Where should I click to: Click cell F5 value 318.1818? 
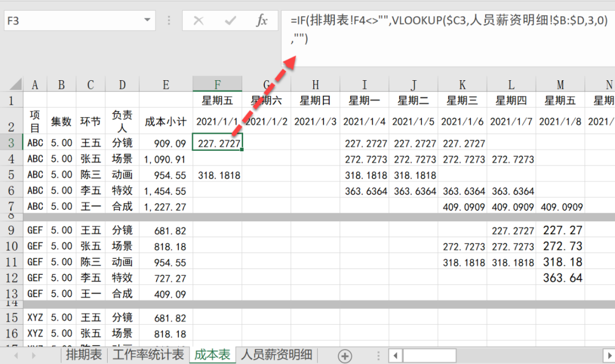click(218, 175)
